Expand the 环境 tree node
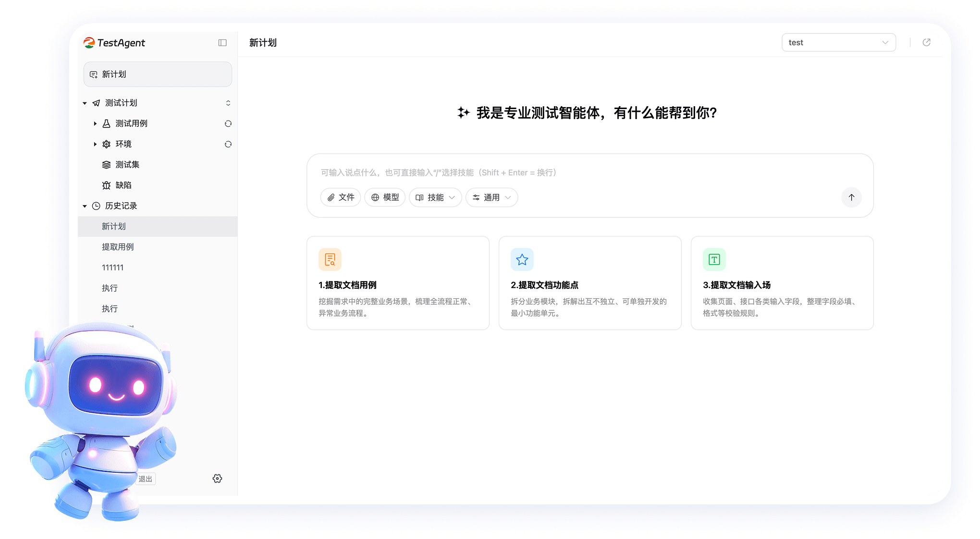 tap(95, 144)
